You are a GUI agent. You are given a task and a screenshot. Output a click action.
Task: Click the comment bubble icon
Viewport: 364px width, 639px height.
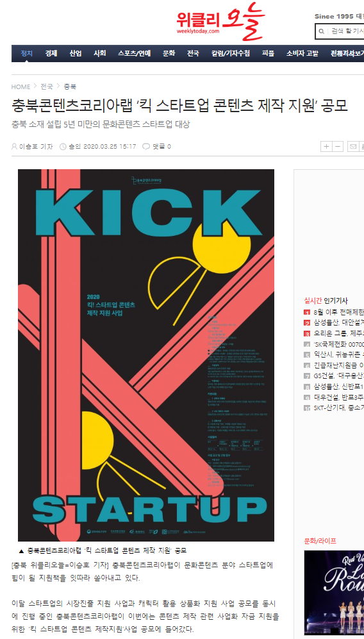146,147
